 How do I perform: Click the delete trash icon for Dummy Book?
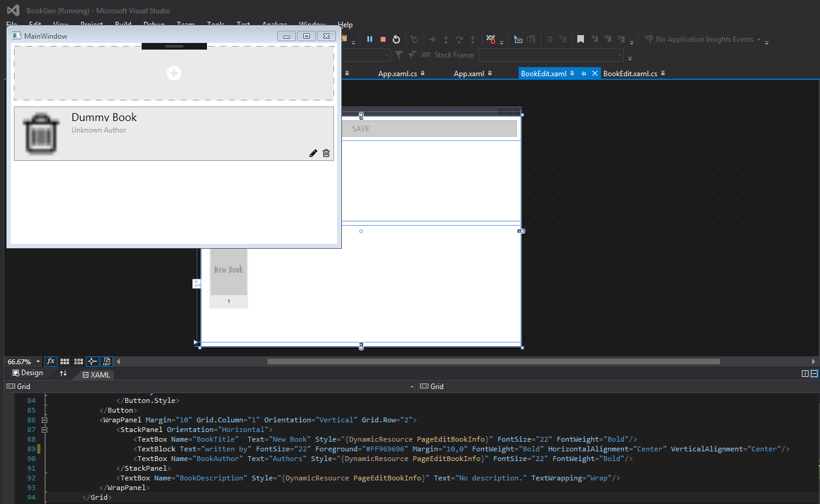[x=326, y=153]
